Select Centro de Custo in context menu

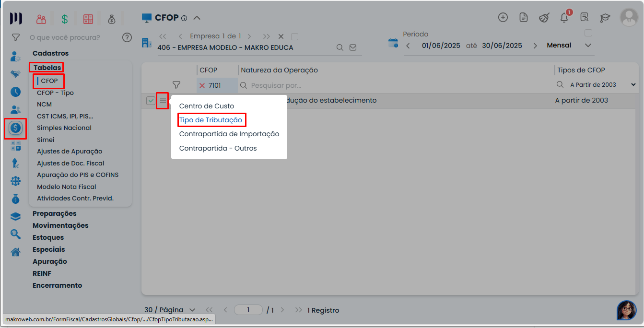pos(207,106)
